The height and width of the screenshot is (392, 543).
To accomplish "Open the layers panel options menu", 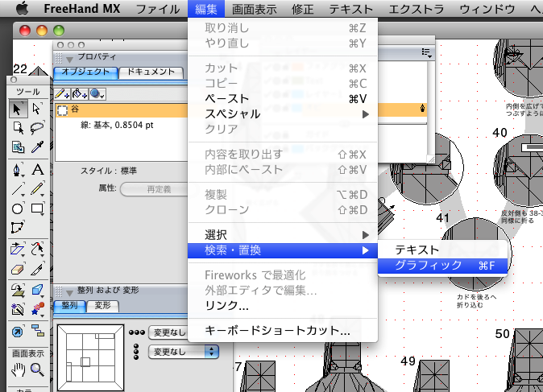I will pos(427,53).
